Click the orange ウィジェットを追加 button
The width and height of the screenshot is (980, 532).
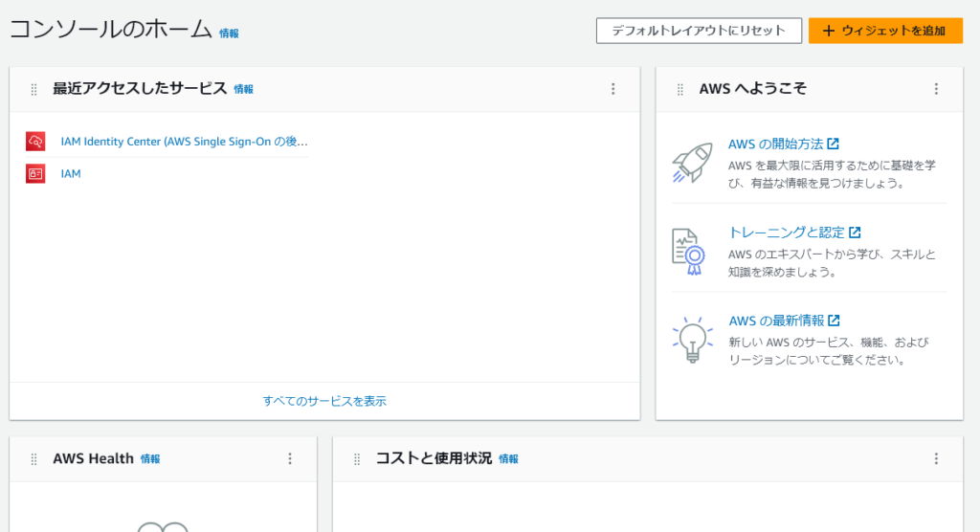(884, 31)
